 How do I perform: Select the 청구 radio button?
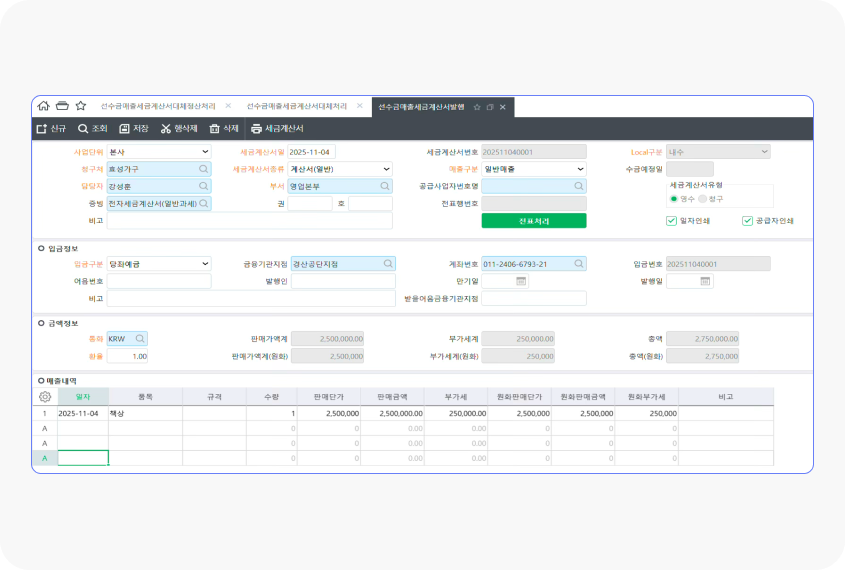[702, 199]
